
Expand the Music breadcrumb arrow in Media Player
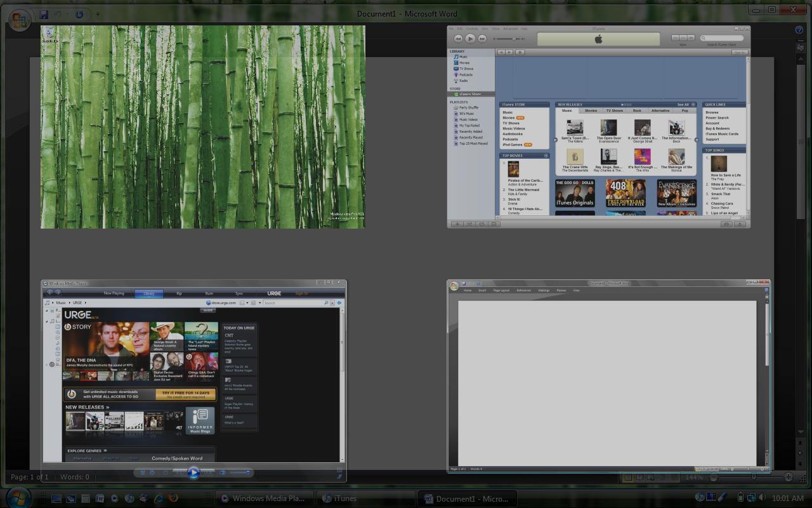[70, 303]
